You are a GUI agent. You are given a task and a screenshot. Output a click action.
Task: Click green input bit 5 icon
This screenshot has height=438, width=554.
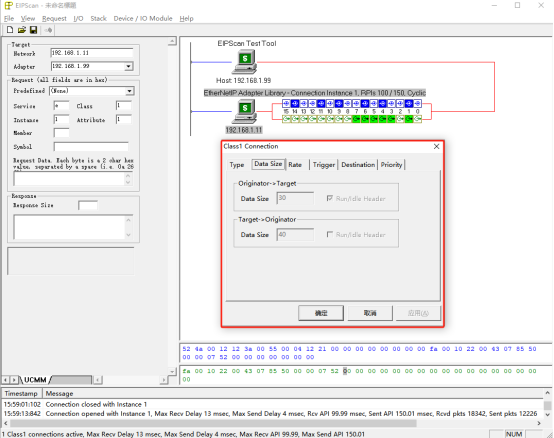tap(374, 119)
